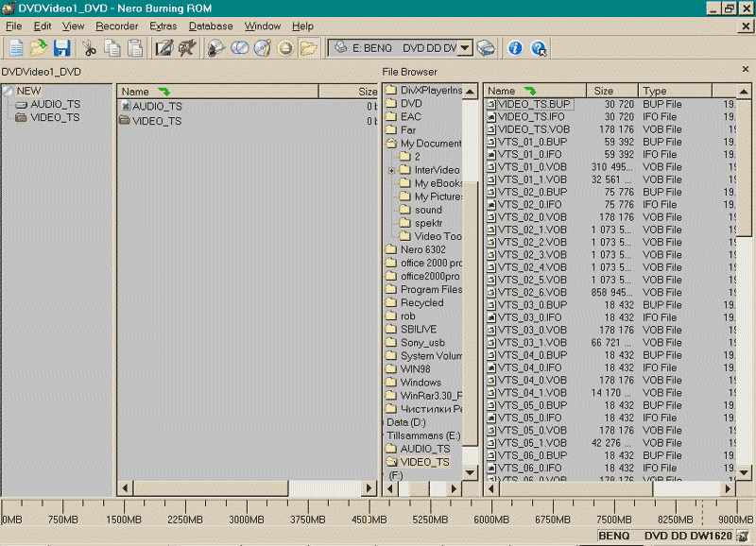Screen dimensions: 756x546
Task: Save compilation with floppy disk icon
Action: (x=61, y=48)
